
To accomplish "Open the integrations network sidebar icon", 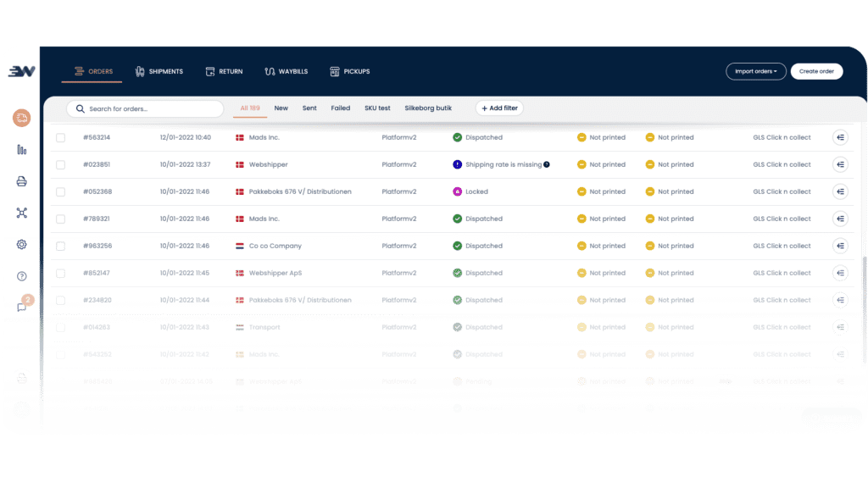I will [21, 213].
